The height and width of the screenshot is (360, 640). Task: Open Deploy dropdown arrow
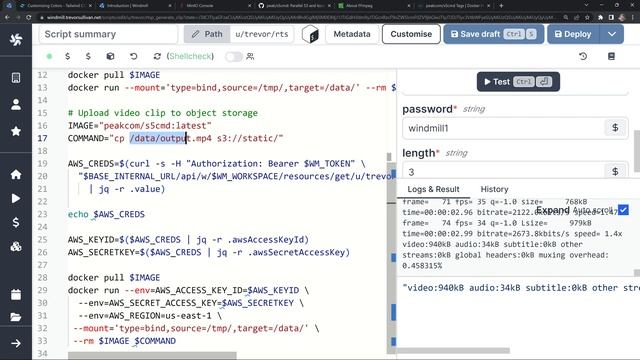(x=611, y=34)
